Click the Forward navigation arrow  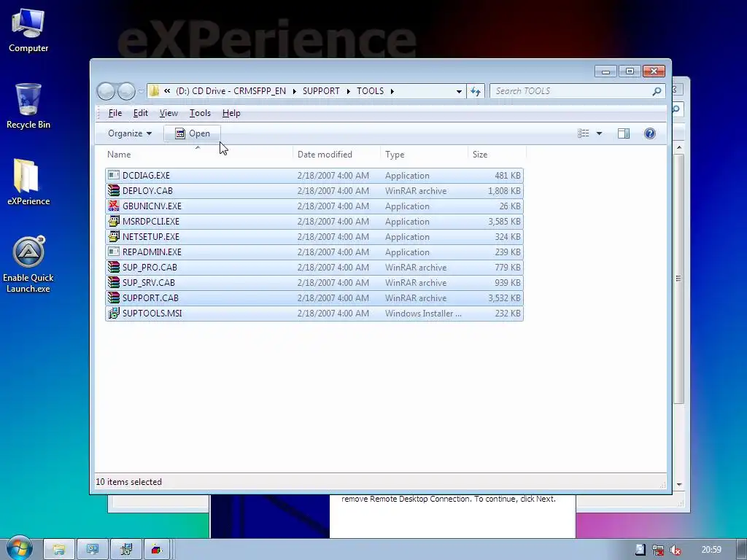[x=126, y=91]
